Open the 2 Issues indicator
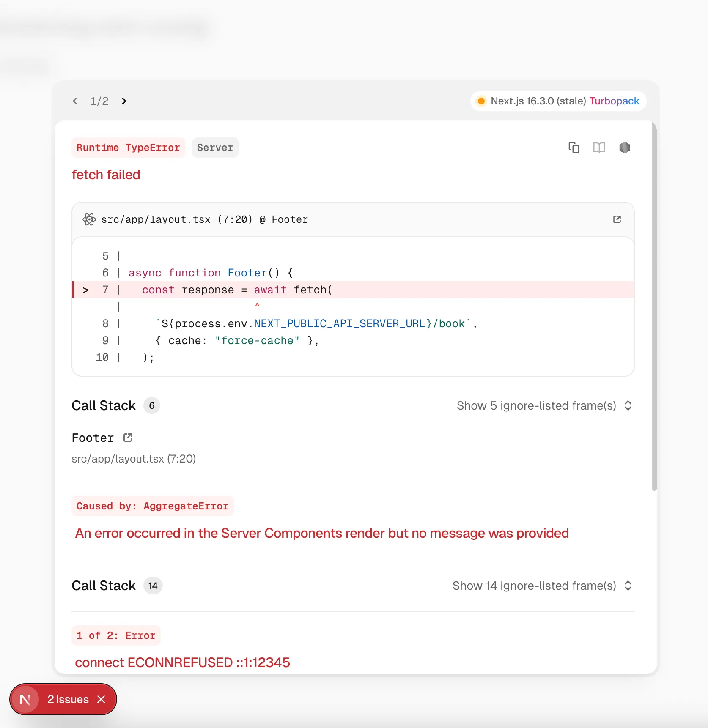The width and height of the screenshot is (708, 728). pyautogui.click(x=68, y=699)
